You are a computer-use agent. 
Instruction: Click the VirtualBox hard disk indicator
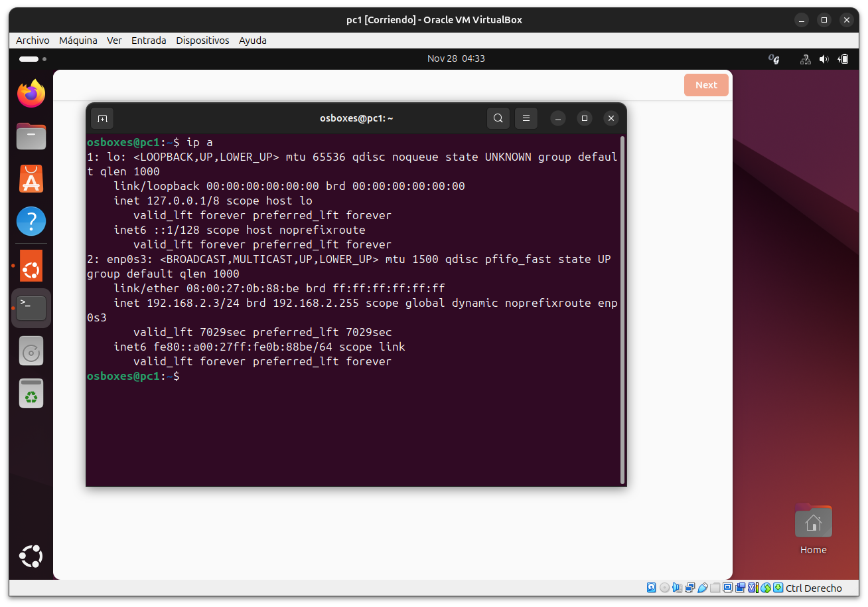coord(652,588)
